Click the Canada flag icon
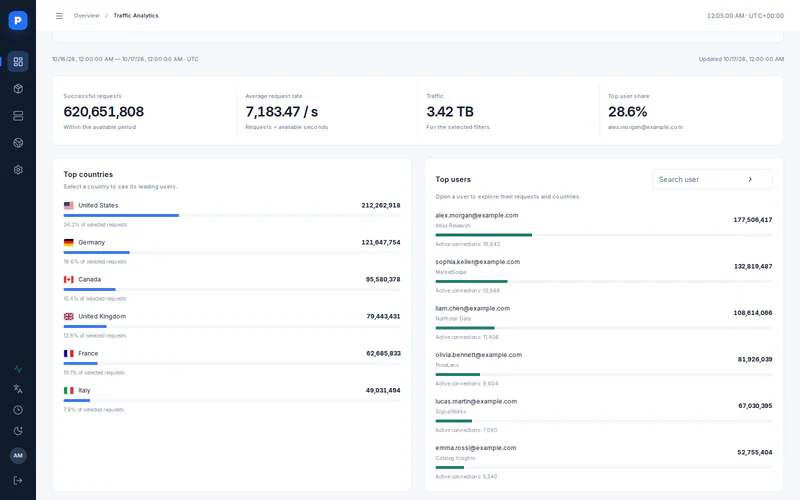The height and width of the screenshot is (500, 800). [69, 280]
